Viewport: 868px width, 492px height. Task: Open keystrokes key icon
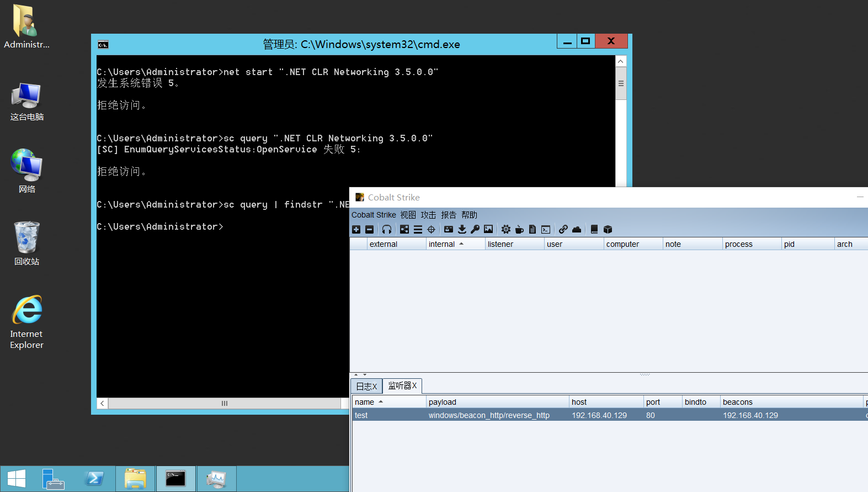pyautogui.click(x=475, y=229)
